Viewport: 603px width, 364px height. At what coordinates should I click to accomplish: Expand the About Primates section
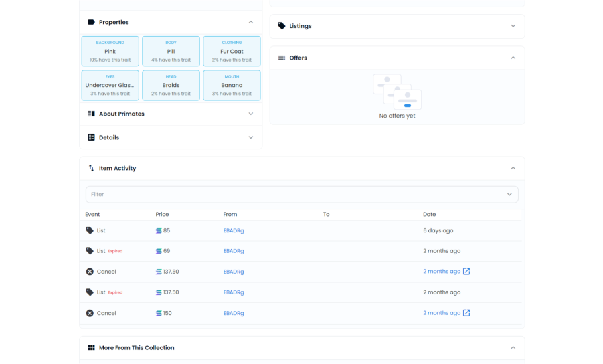click(x=251, y=114)
